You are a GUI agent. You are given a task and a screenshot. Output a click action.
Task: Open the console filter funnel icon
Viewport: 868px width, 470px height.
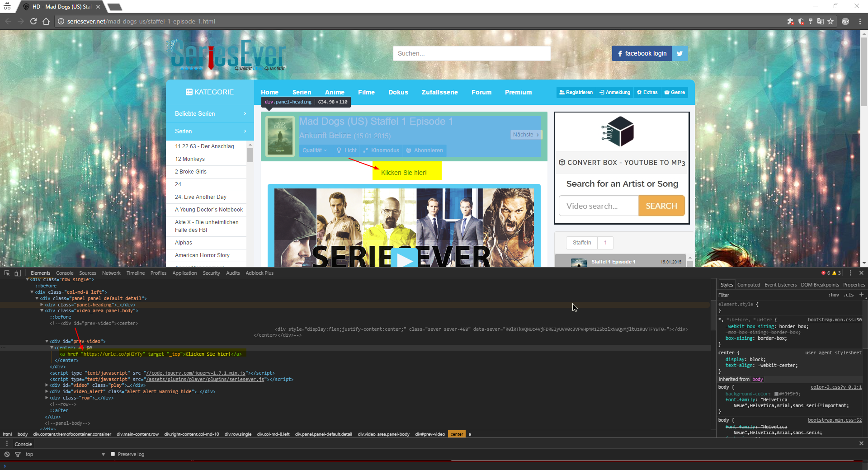[18, 454]
